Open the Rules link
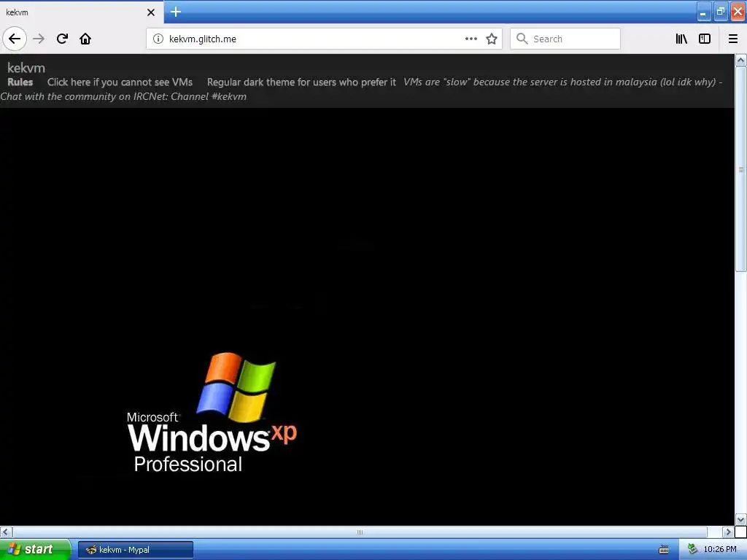This screenshot has width=747, height=560. click(20, 82)
